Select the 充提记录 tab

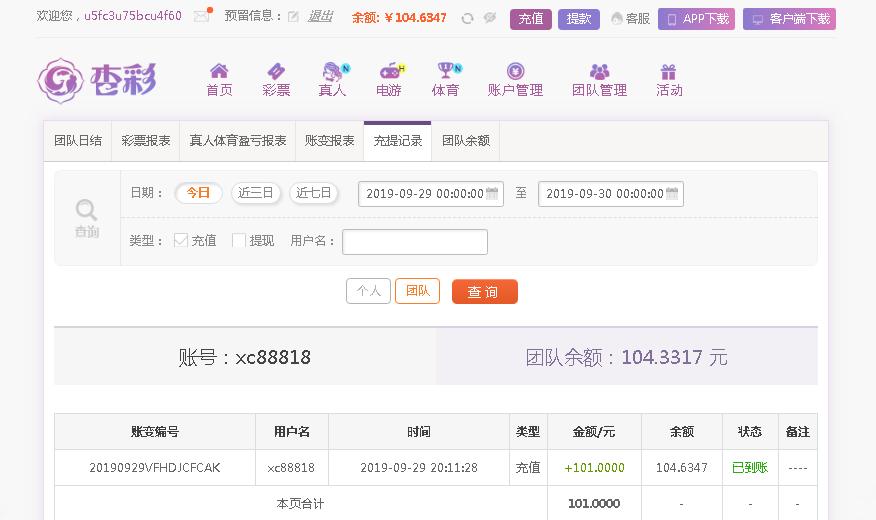pos(398,141)
